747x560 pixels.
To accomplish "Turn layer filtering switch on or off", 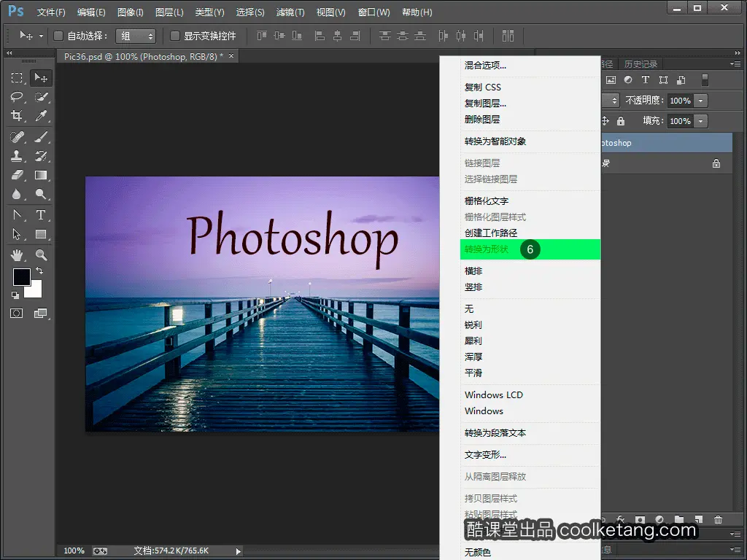I will click(705, 80).
